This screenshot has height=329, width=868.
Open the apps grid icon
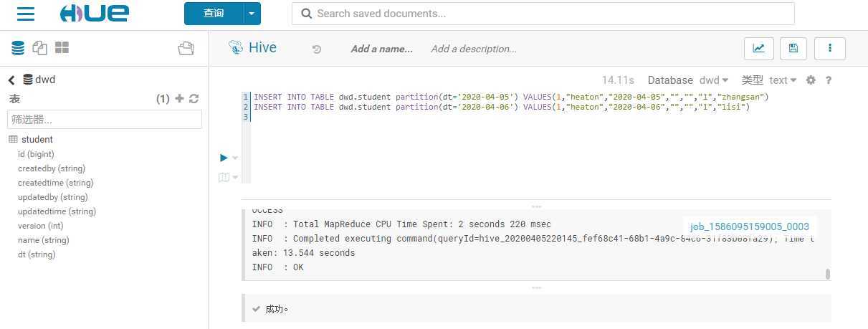pos(62,48)
